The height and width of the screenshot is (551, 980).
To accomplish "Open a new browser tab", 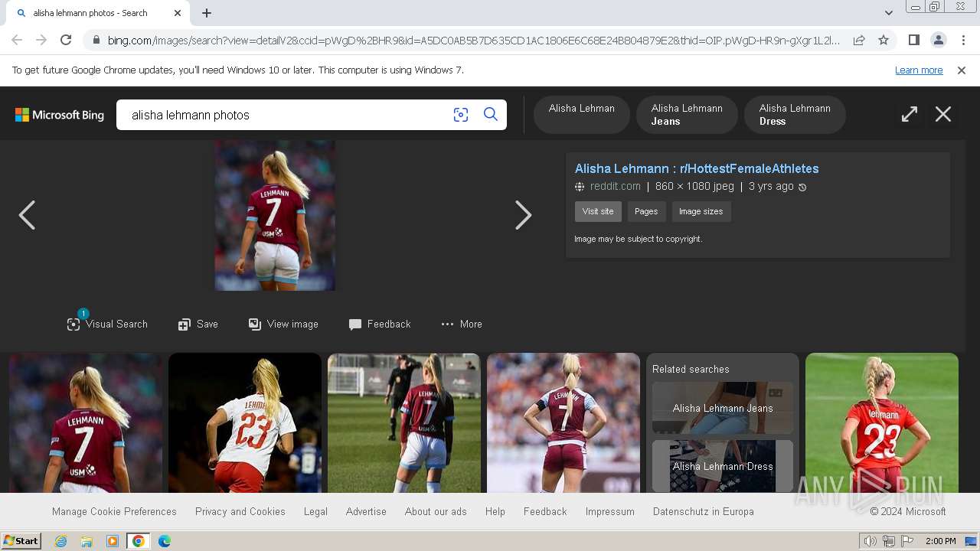I will (207, 13).
